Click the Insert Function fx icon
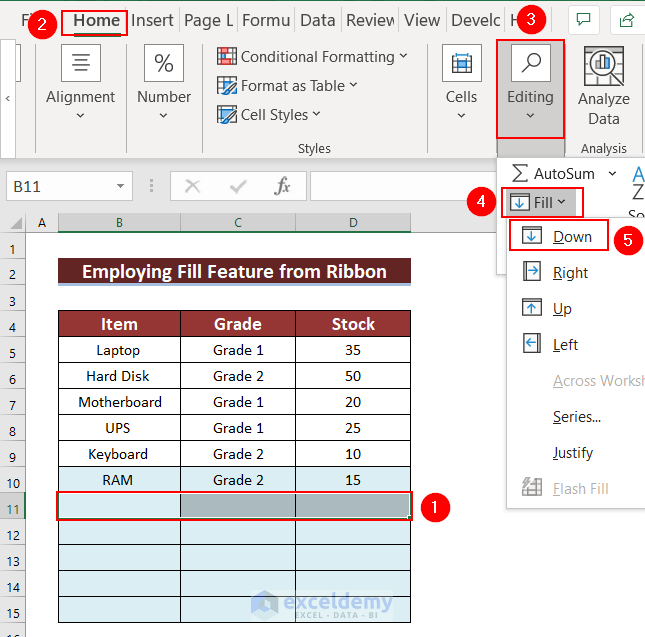Image resolution: width=645 pixels, height=637 pixels. [282, 186]
